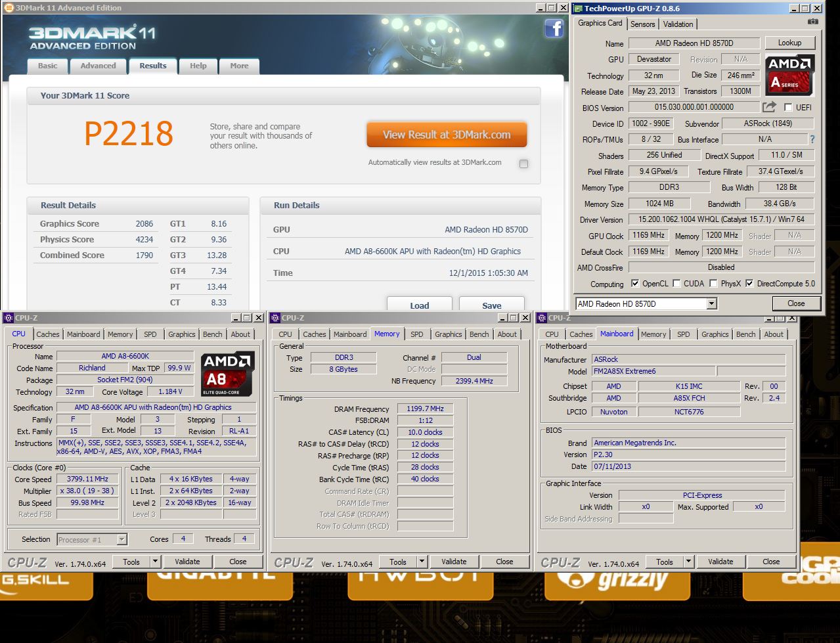Open the Tools dropdown arrow in left CPU-Z
The height and width of the screenshot is (643, 840).
tap(155, 562)
